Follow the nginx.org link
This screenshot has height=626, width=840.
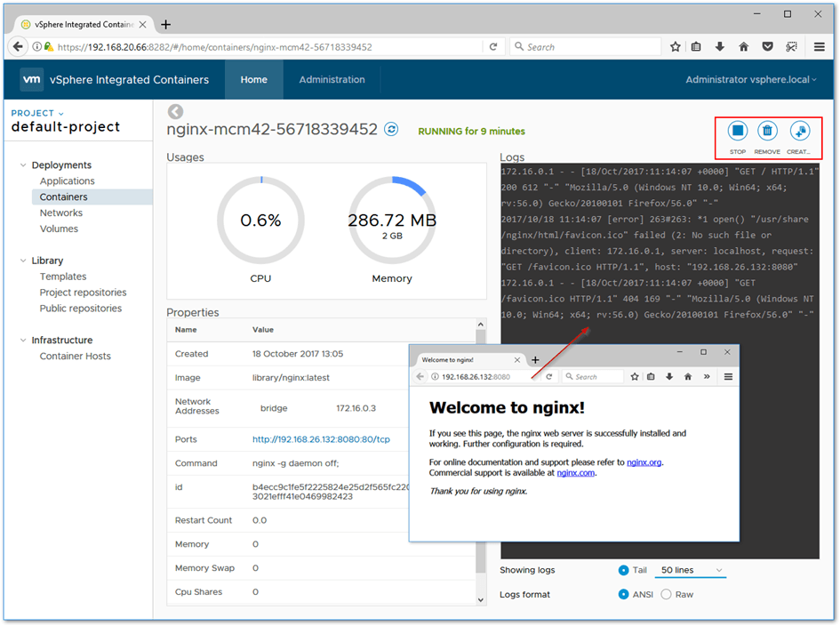[644, 462]
